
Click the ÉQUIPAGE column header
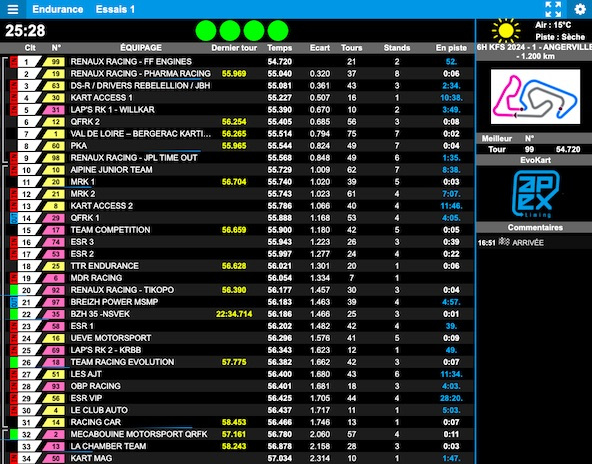pyautogui.click(x=141, y=48)
